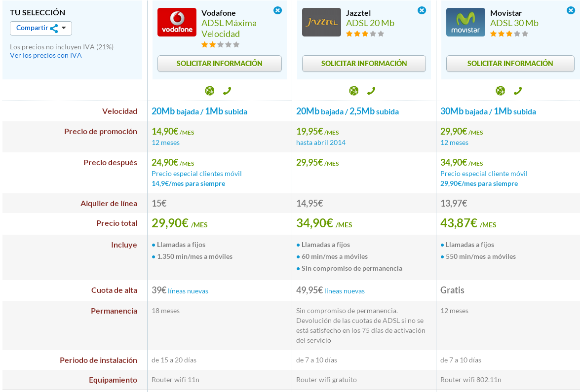Click the Vodafone star rating
The image size is (581, 392).
[221, 45]
